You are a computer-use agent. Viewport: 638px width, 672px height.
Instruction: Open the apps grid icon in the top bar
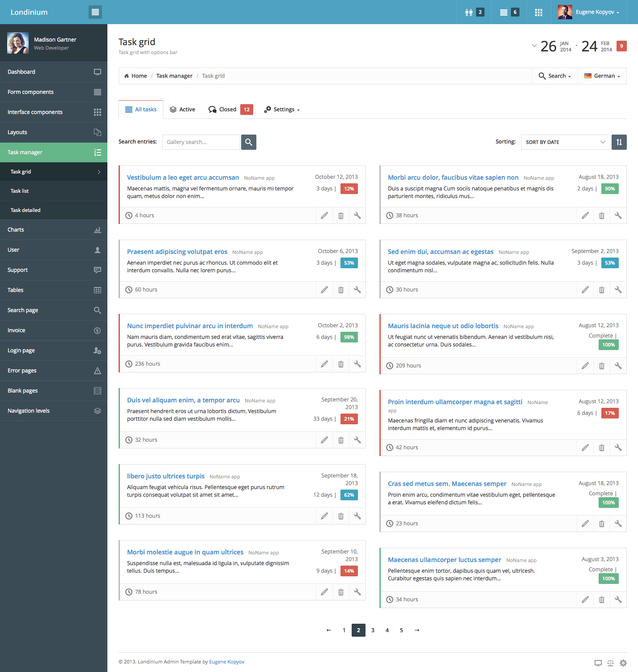538,12
